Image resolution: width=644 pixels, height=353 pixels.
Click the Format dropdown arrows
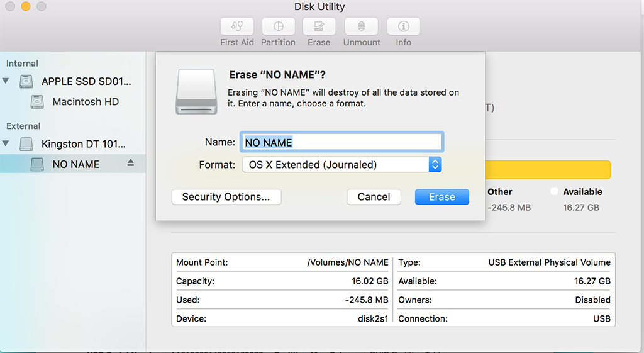click(x=435, y=164)
